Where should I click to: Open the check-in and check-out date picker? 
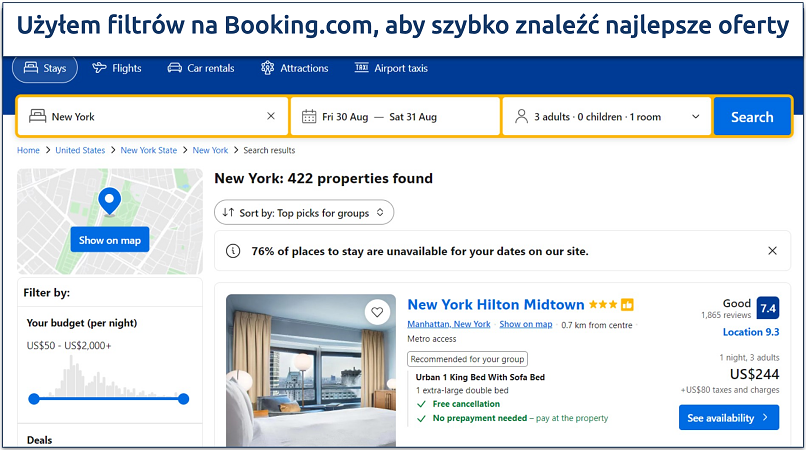click(395, 117)
